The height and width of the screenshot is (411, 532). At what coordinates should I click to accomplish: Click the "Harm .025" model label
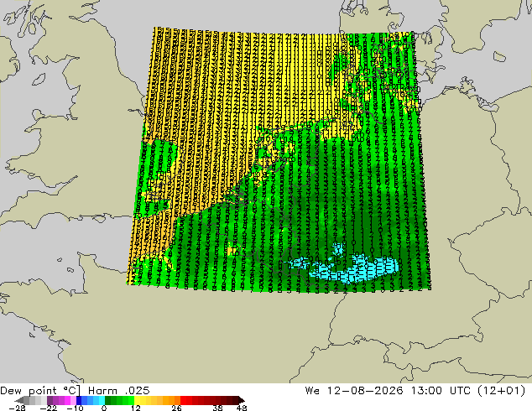click(x=119, y=391)
